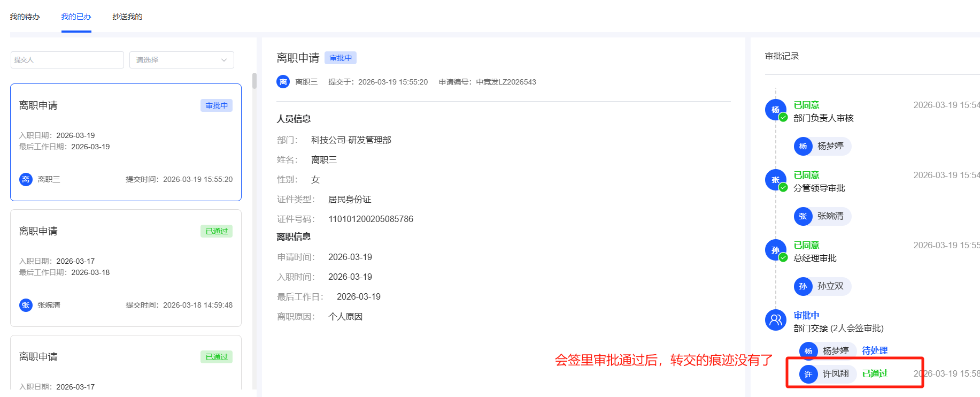Click the 杨梦婷 chip marked 待处理
Image resolution: width=980 pixels, height=397 pixels.
(828, 351)
